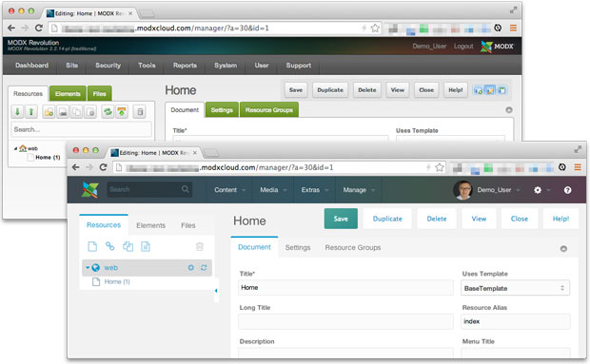This screenshot has width=590, height=364.
Task: Click the refresh icon on the web context row
Action: pos(204,267)
